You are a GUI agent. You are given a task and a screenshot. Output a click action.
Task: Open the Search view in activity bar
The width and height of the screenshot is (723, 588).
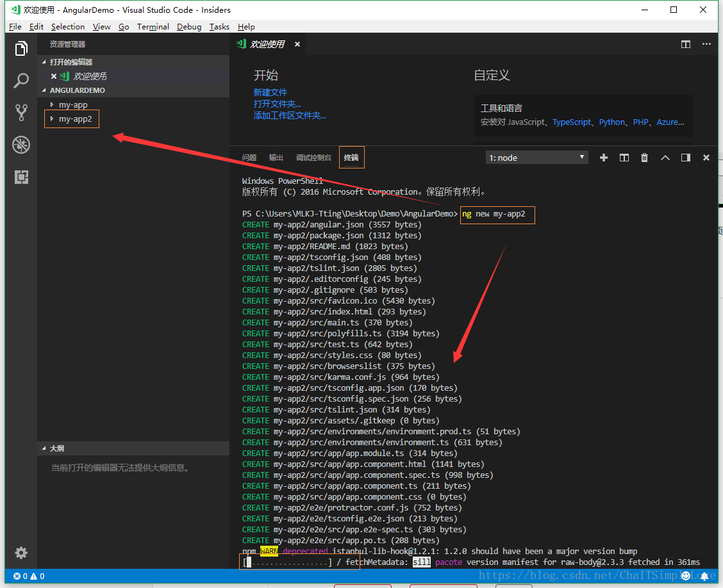(21, 80)
